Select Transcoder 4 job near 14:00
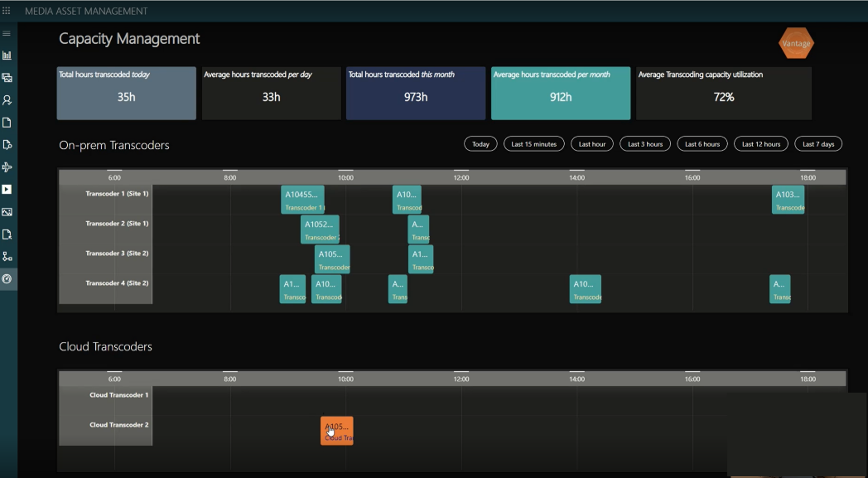 coord(585,289)
